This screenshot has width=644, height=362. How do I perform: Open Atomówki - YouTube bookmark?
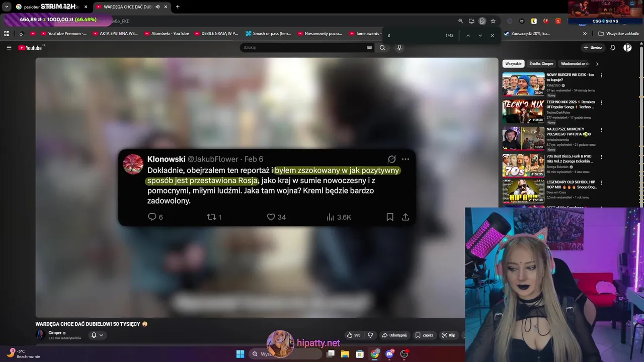(x=167, y=34)
